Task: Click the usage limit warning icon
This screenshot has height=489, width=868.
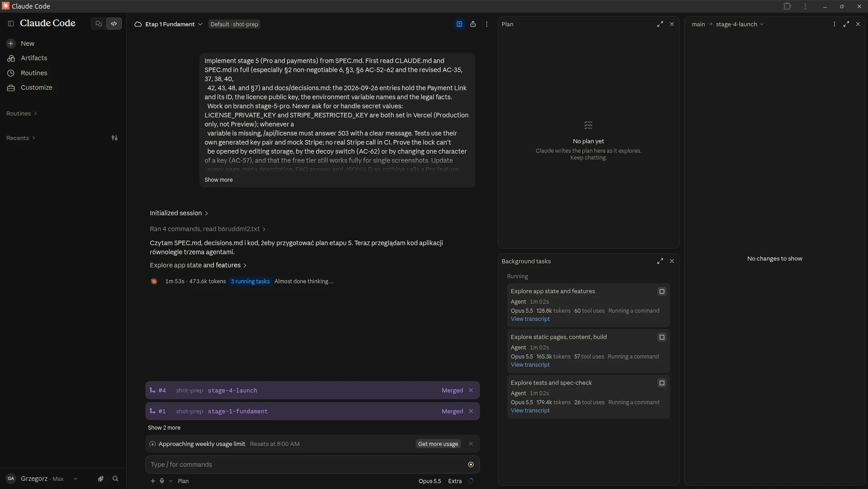Action: pos(153,444)
